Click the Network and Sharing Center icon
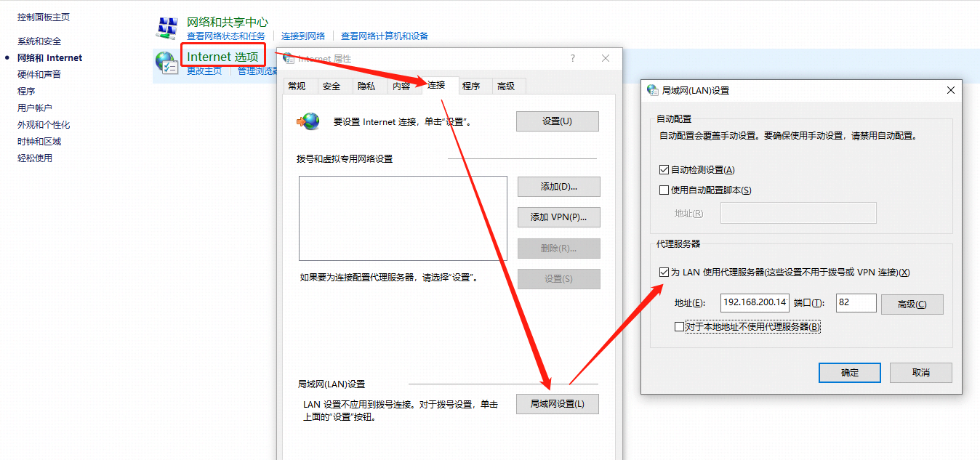Image resolution: width=980 pixels, height=460 pixels. [168, 28]
